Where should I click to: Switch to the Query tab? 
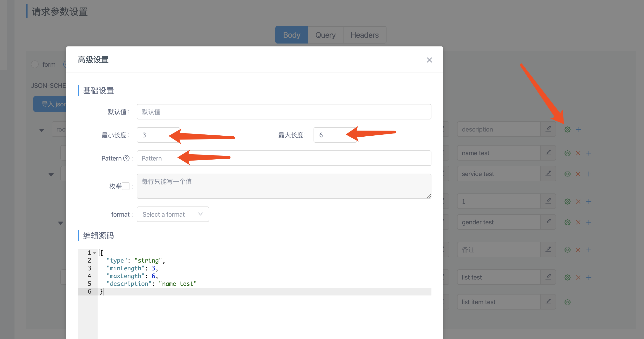(x=325, y=35)
